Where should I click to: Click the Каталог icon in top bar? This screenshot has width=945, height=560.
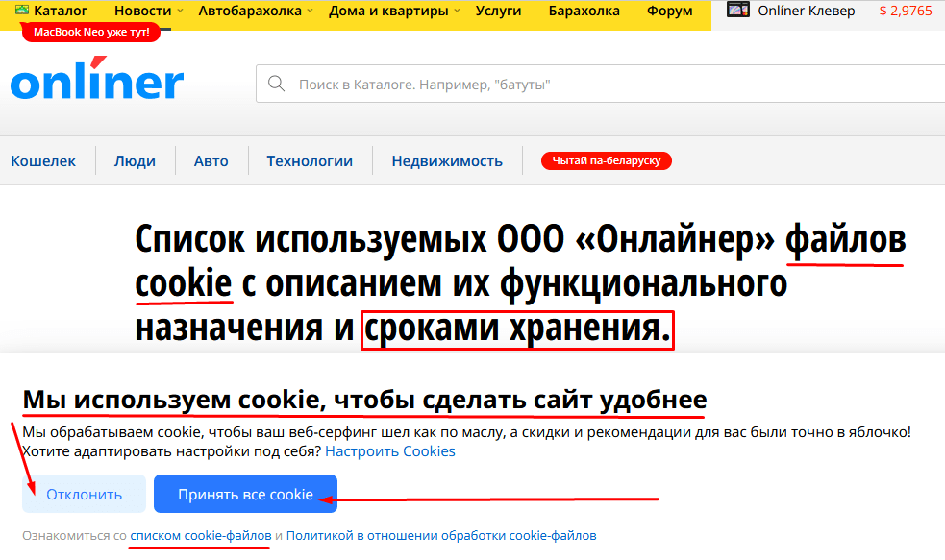pos(22,11)
